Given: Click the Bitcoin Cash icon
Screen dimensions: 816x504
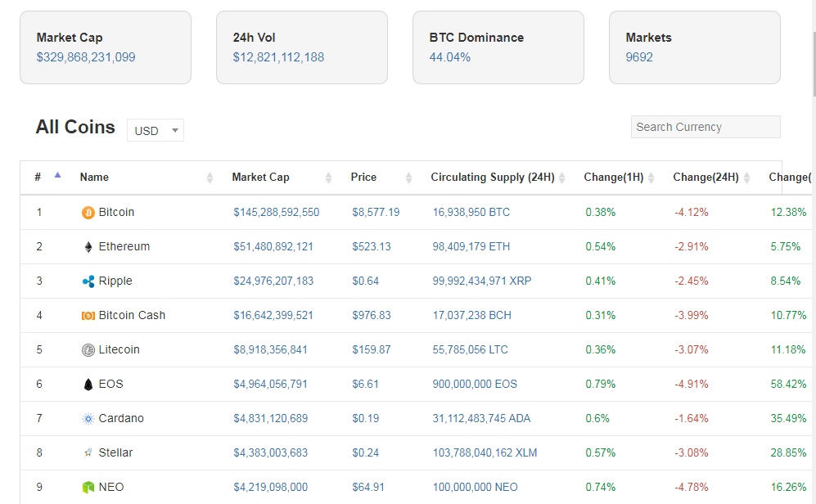Looking at the screenshot, I should [x=88, y=316].
